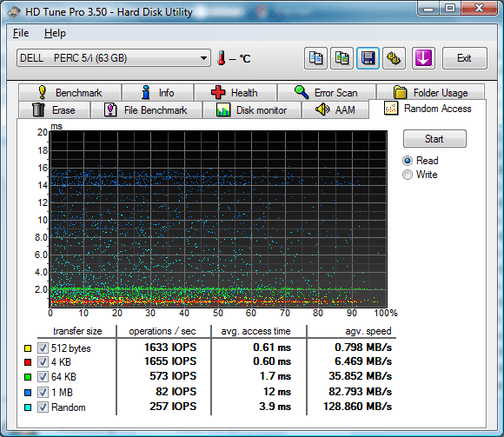
Task: Click the HD Tune title bar application icon
Action: point(14,12)
